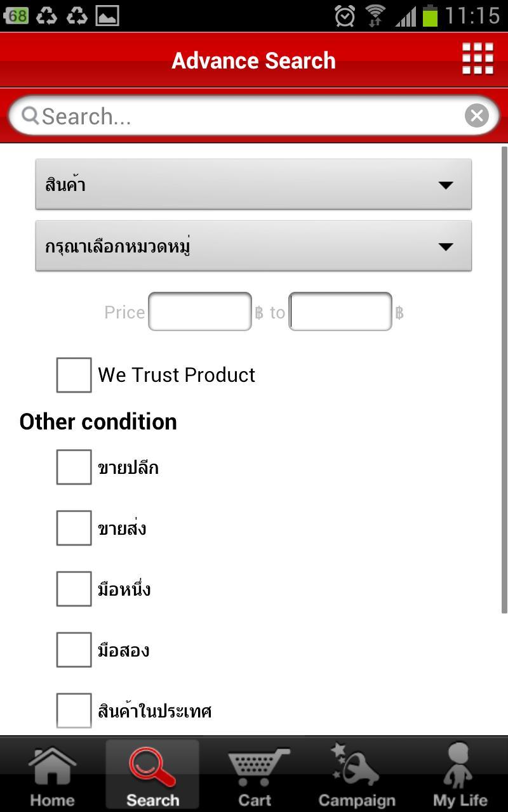Screen dimensions: 508x812
Task: Open the Cart shopping cart icon
Action: pyautogui.click(x=255, y=774)
